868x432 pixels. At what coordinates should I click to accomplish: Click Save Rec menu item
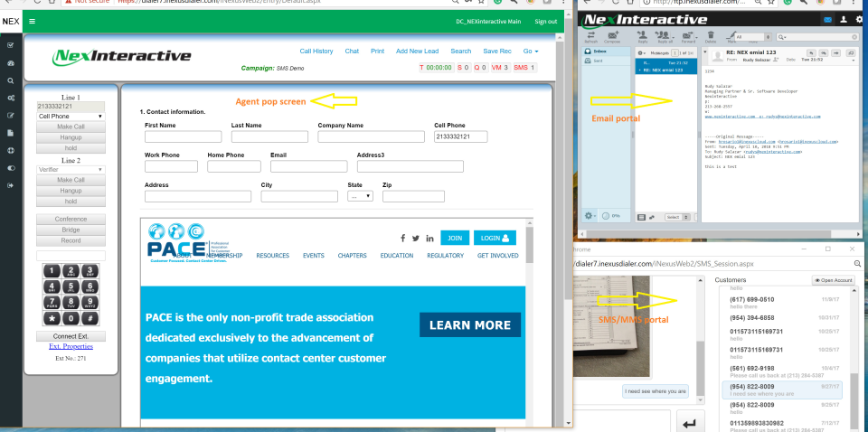[497, 51]
